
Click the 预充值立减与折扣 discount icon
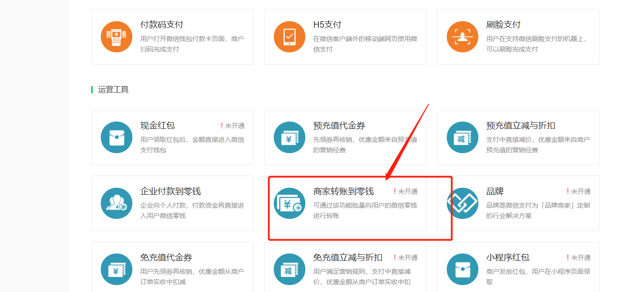463,137
